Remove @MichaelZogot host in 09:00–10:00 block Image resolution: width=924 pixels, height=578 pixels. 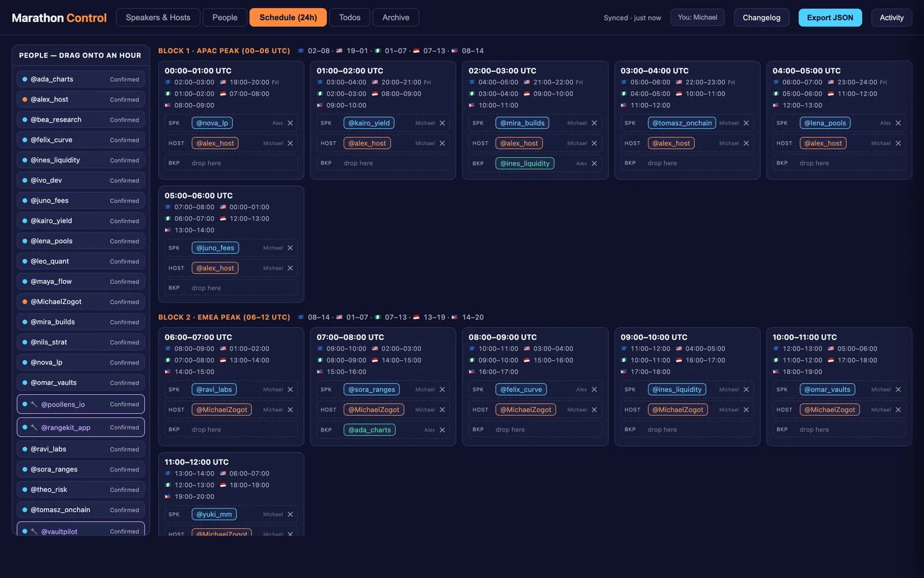click(746, 410)
